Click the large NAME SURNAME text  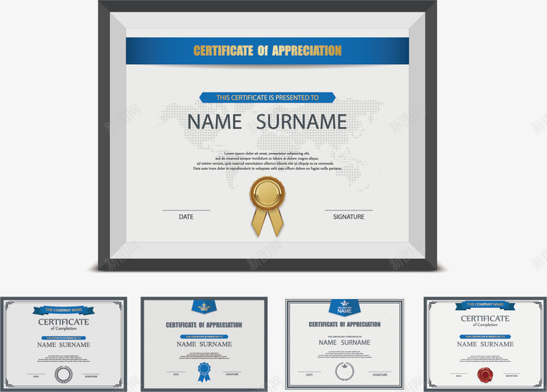267,122
